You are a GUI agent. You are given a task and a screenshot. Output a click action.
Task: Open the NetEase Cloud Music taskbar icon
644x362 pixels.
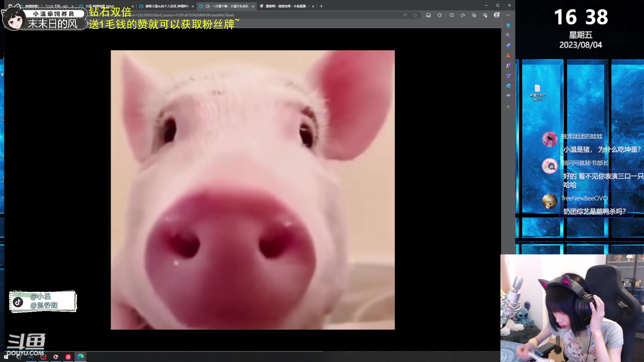(x=68, y=357)
